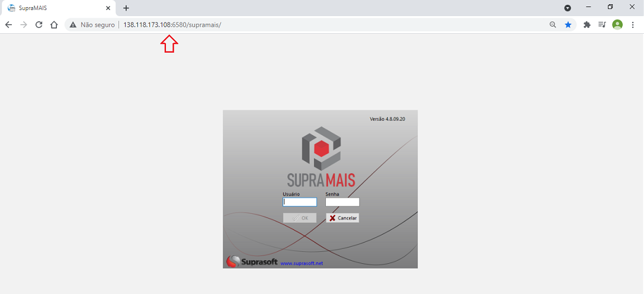This screenshot has height=294, width=644.
Task: Click the 'Não seguro' label text
Action: tap(98, 25)
